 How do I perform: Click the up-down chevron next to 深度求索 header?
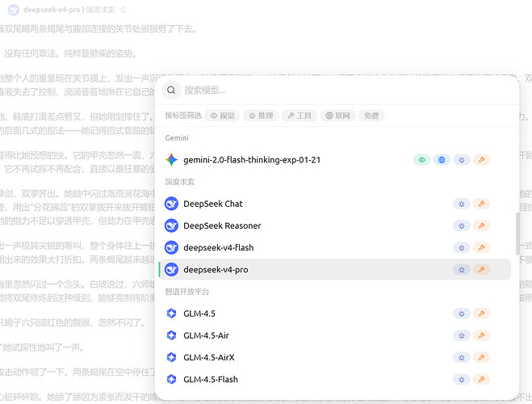point(123,10)
